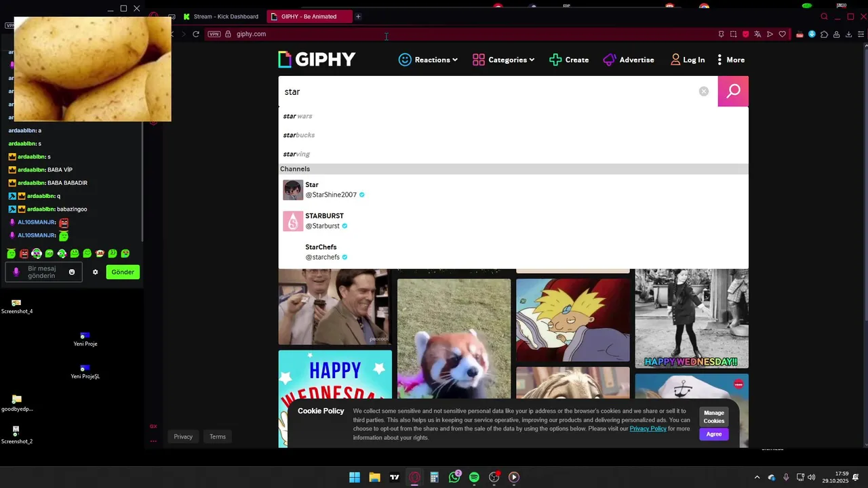
Task: Open the red panda GIF
Action: [x=454, y=339]
